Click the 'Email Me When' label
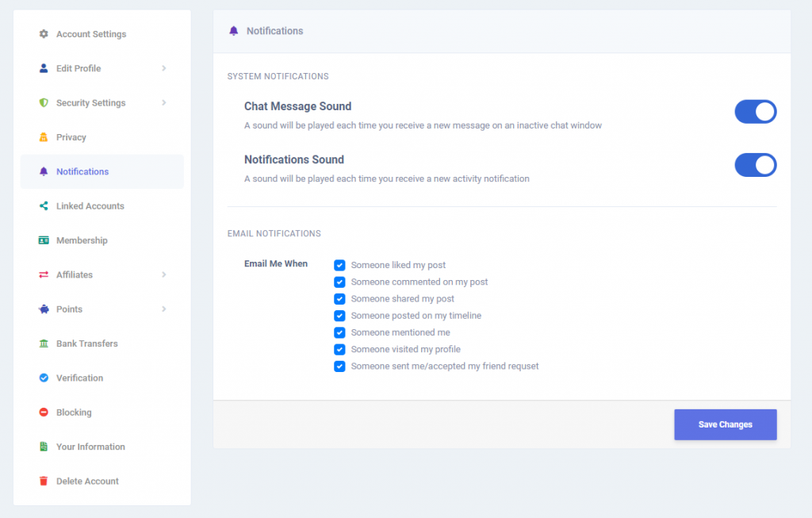The image size is (812, 518). (x=276, y=263)
